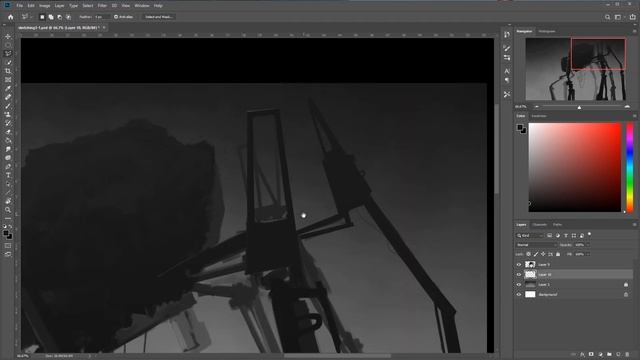This screenshot has width=640, height=360.
Task: Click the Share icon at top right
Action: point(633,17)
